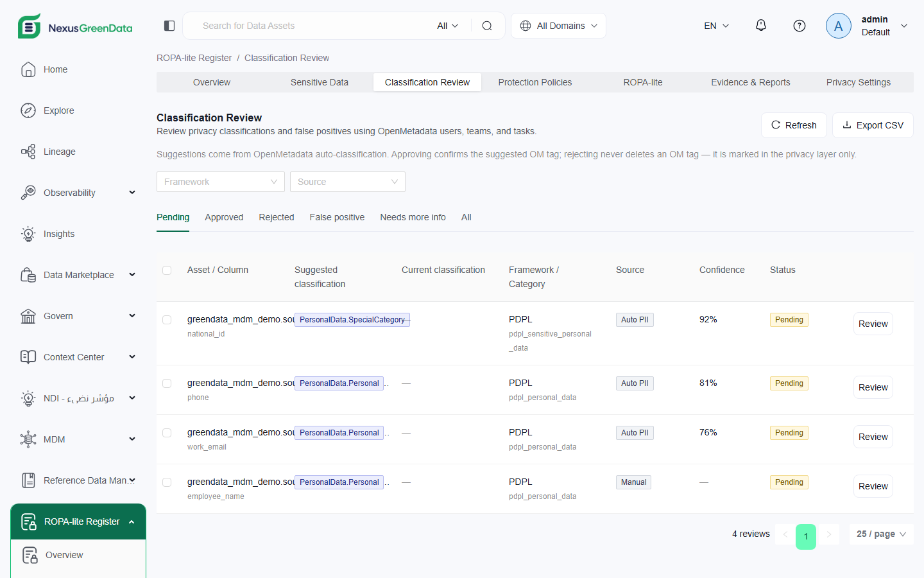Open the search scope All dropdown
Screen dimensions: 924x578
(448, 26)
